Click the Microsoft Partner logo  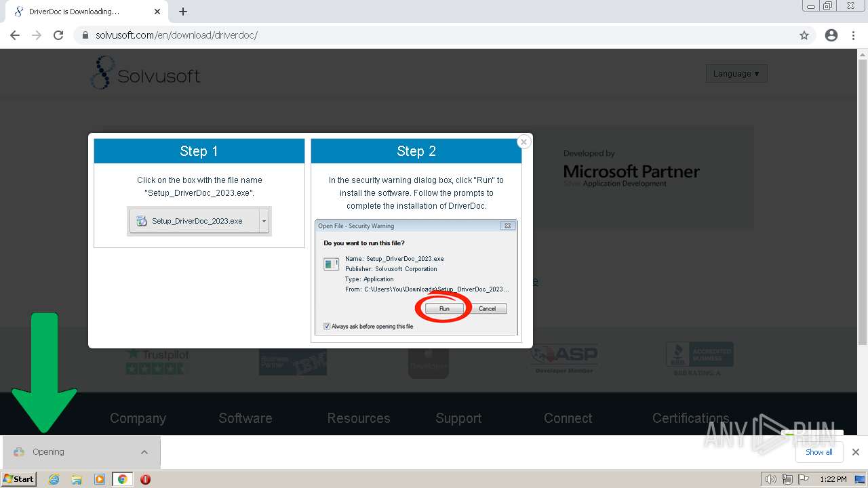[631, 168]
